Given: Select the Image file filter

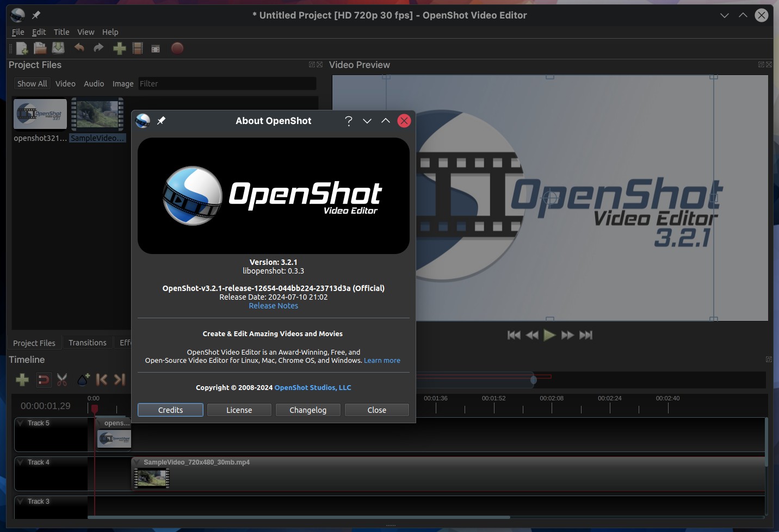Looking at the screenshot, I should click(x=123, y=84).
